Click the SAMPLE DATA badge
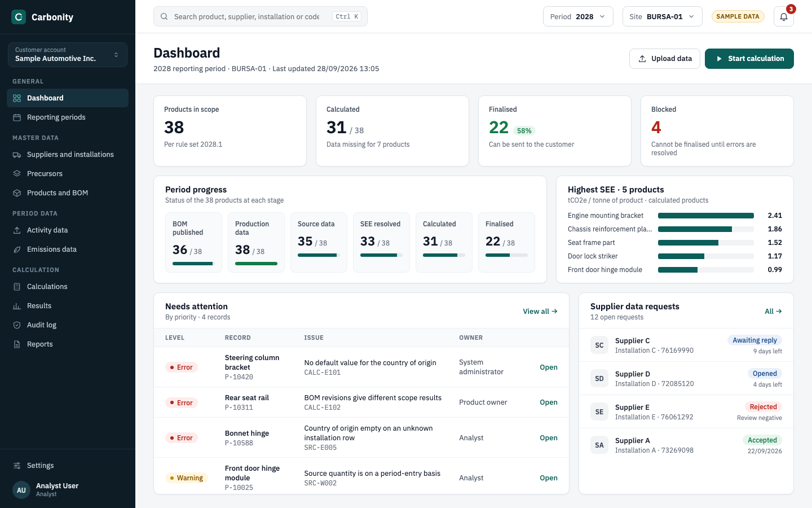Screen dimensions: 812x508 tap(738, 16)
